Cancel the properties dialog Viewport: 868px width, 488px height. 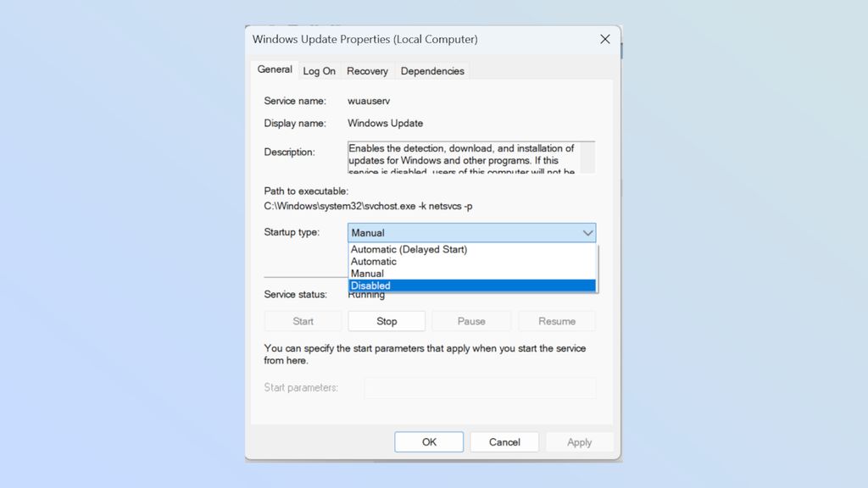[x=504, y=441]
